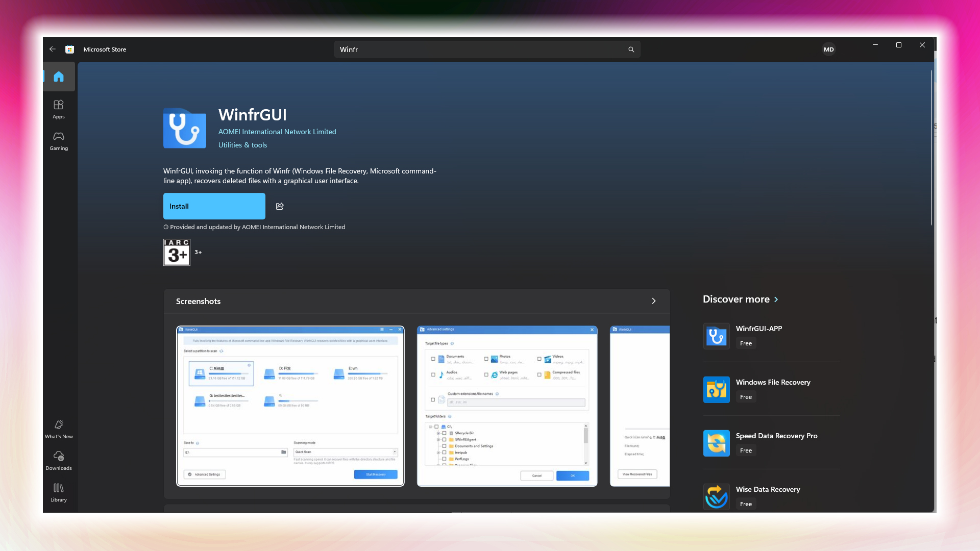This screenshot has width=980, height=551.
Task: Open the Advanced settings screenshot
Action: click(507, 406)
